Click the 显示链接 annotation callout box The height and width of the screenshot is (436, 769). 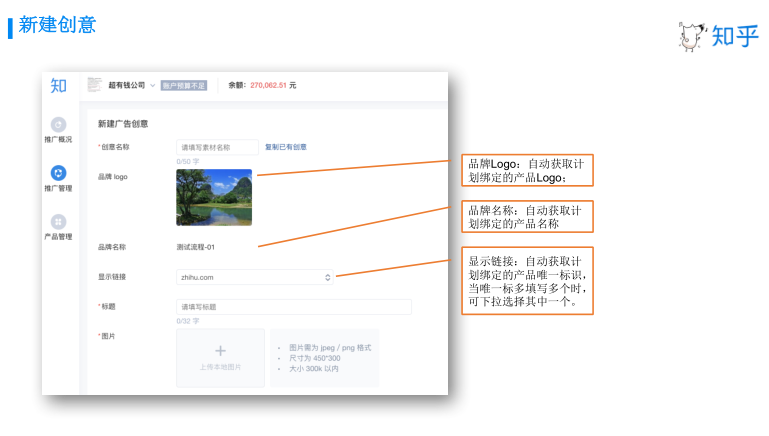tap(529, 281)
